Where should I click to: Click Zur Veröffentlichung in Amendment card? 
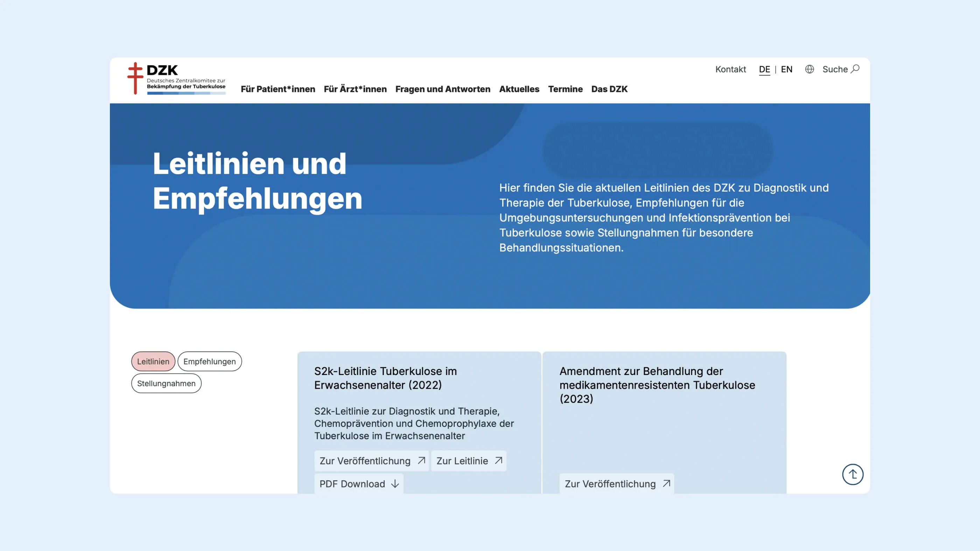coord(617,484)
